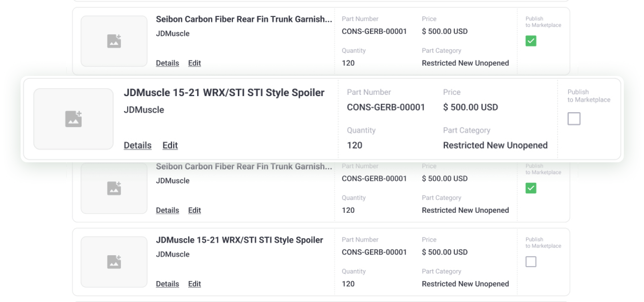Click the topmost Seibon Carbon Fiber Rear Fin title
Viewport: 644px width, 302px height.
click(244, 19)
